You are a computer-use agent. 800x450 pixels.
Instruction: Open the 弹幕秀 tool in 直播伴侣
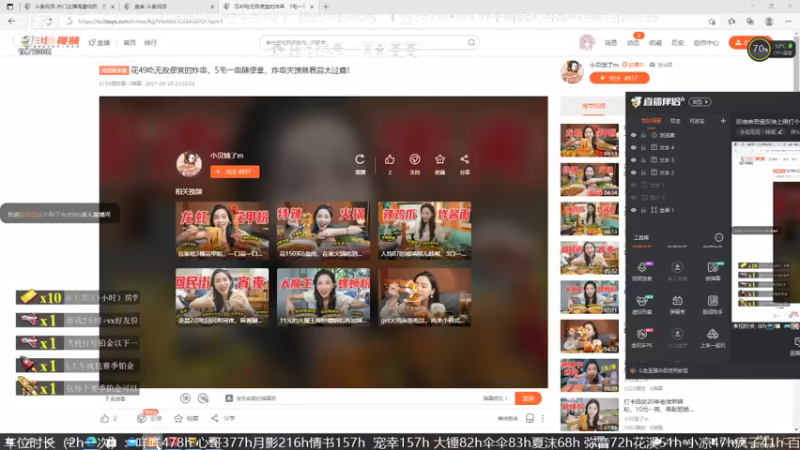click(677, 304)
